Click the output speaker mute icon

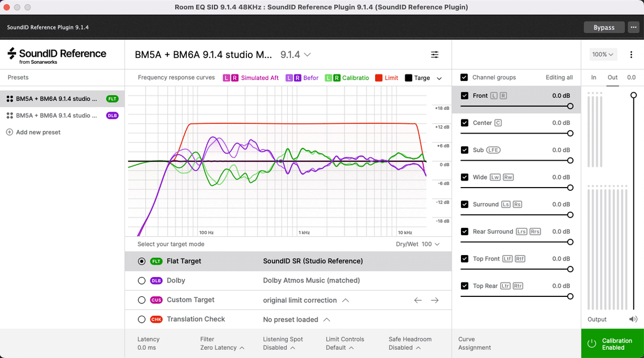coord(633,319)
